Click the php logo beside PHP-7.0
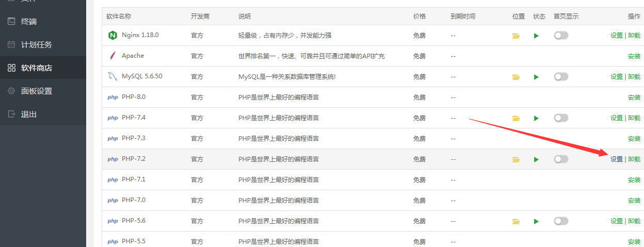This screenshot has height=247, width=644. tap(112, 201)
